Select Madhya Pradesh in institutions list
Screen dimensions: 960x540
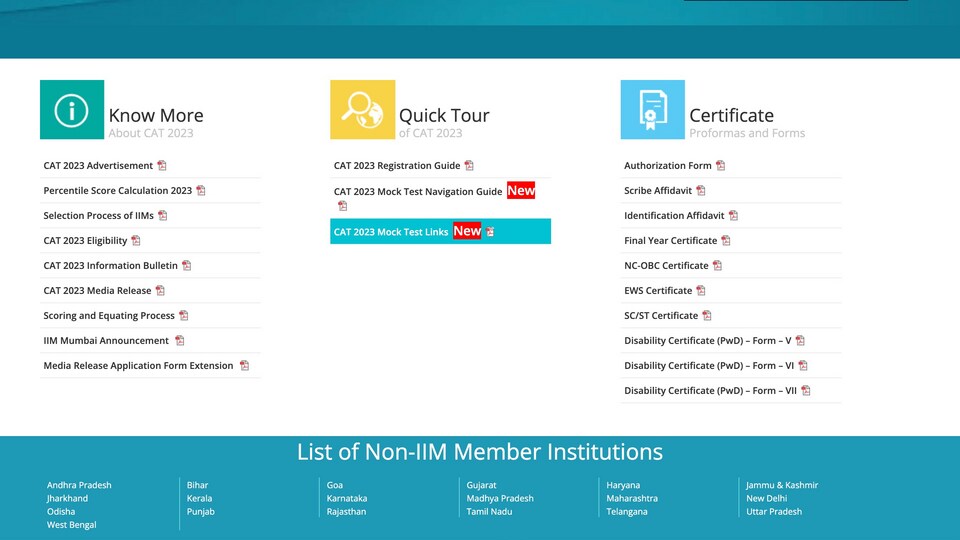point(500,498)
